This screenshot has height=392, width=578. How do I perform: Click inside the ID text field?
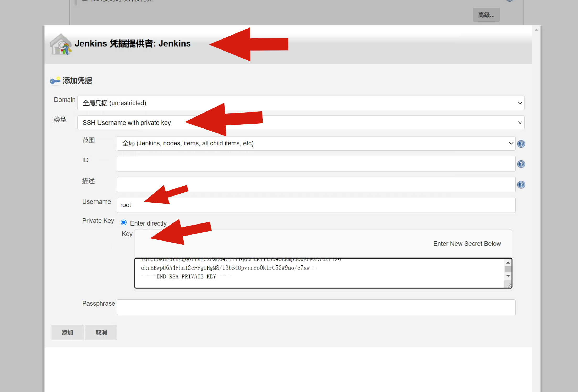(316, 164)
